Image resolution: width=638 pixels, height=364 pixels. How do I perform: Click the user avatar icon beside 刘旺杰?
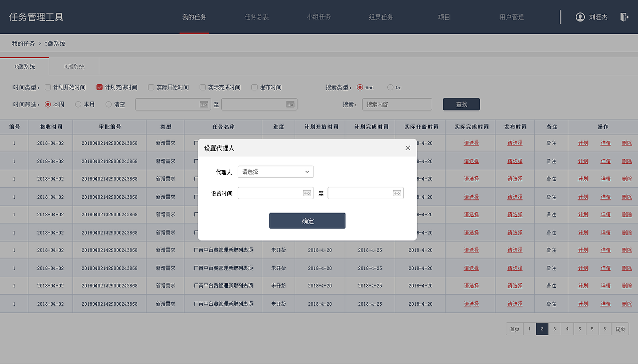point(580,16)
